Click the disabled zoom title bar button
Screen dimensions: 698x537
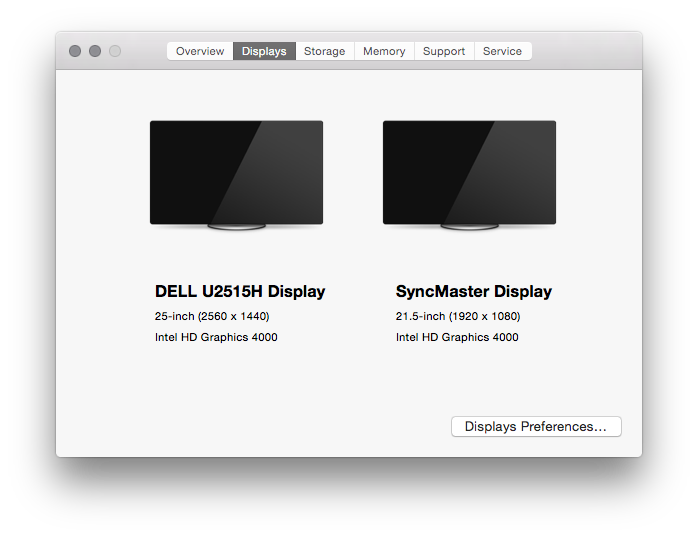[115, 51]
